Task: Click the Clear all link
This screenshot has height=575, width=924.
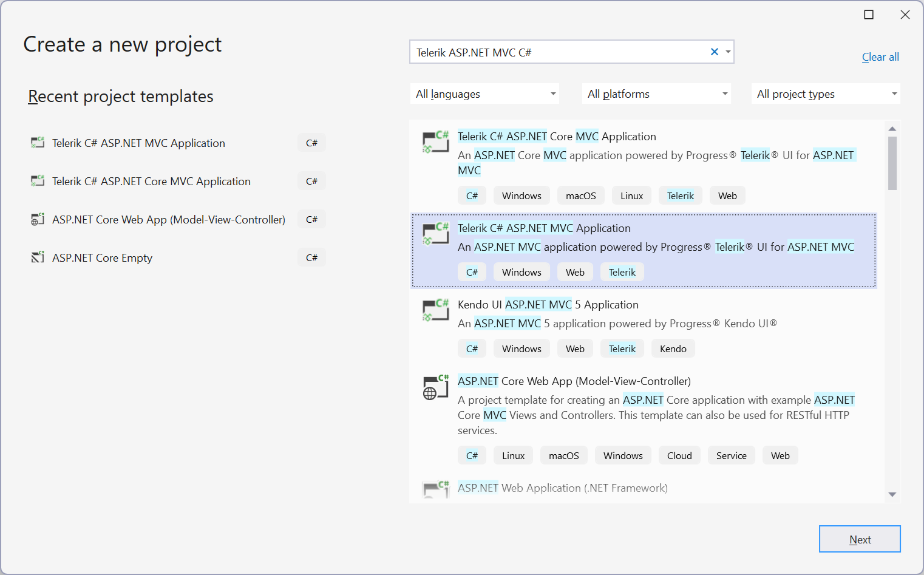Action: pyautogui.click(x=880, y=56)
